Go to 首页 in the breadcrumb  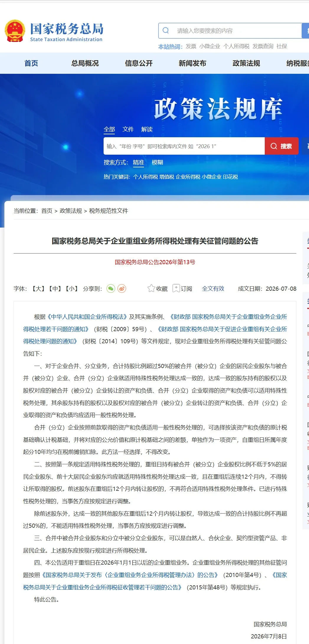(x=47, y=211)
